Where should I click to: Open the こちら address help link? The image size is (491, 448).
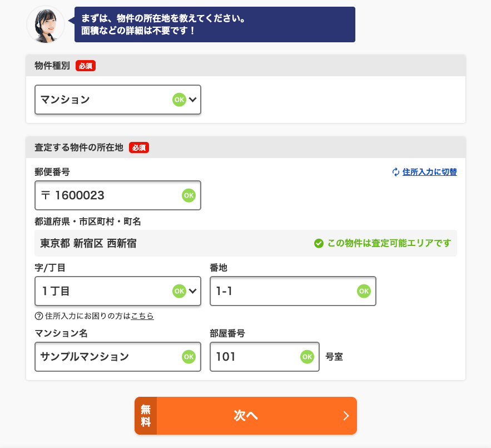142,316
